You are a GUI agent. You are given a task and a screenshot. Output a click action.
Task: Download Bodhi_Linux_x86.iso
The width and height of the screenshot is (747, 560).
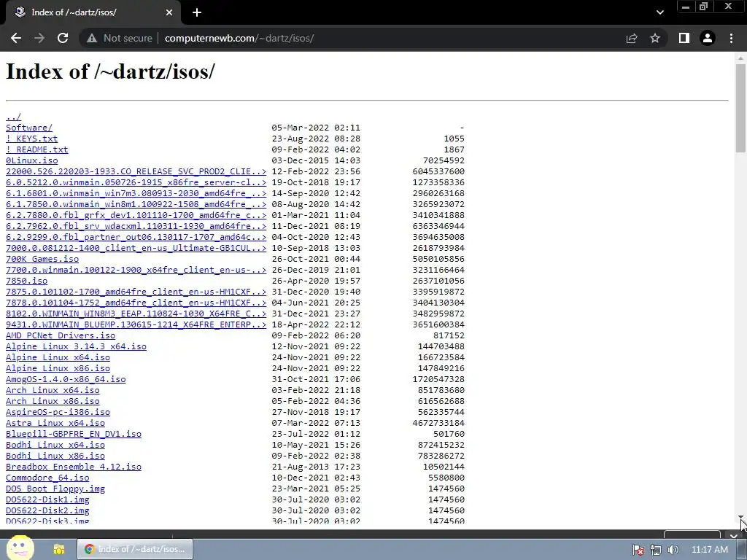point(55,456)
